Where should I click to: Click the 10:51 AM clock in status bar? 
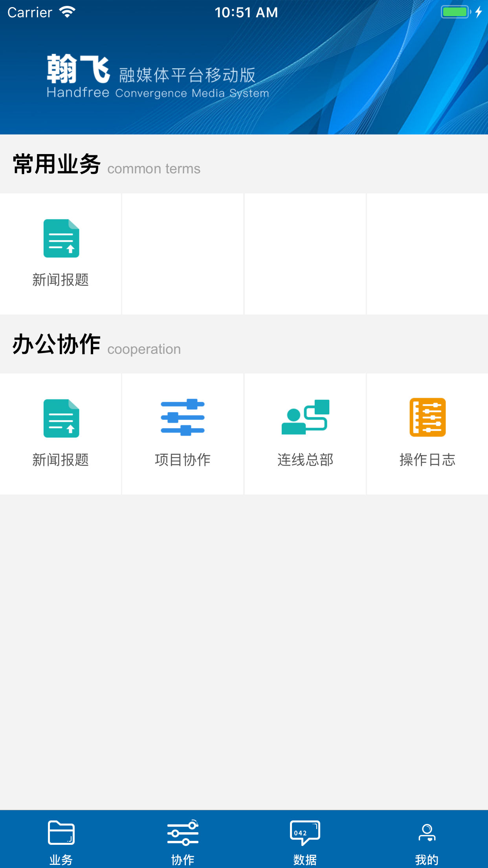tap(246, 13)
